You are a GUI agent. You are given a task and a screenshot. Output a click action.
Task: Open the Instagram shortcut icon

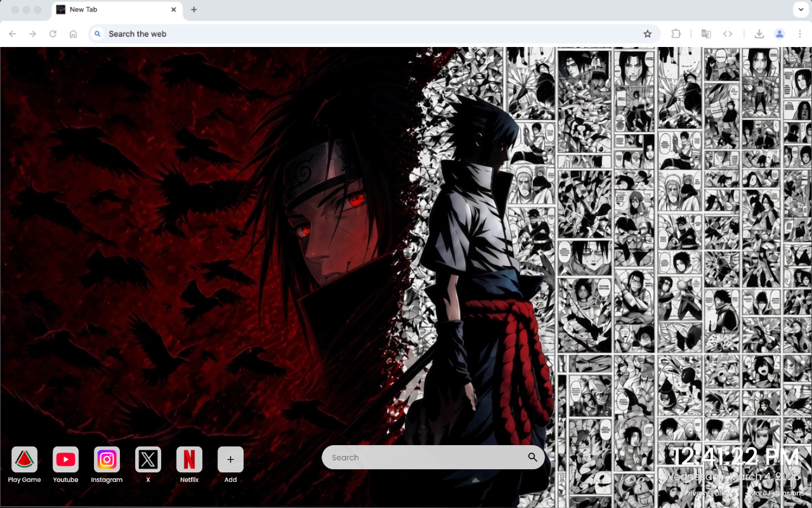click(x=107, y=459)
